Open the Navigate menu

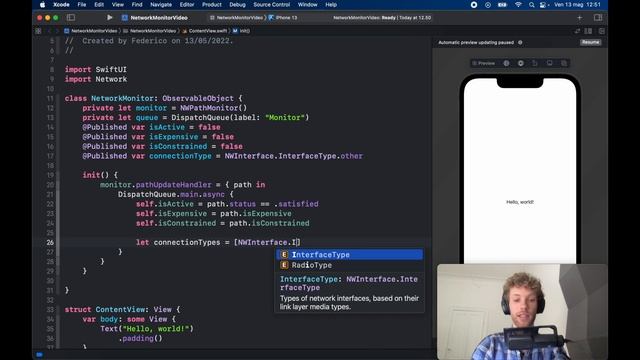pos(161,4)
